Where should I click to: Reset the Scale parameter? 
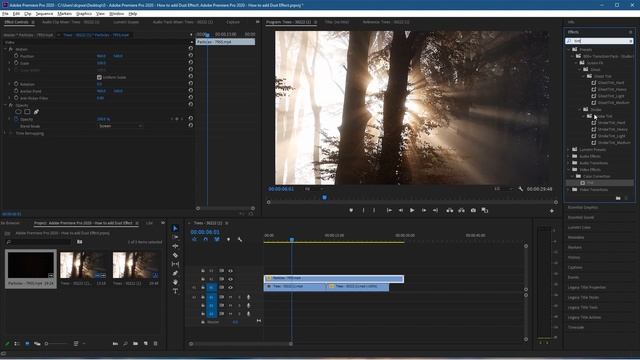pos(190,63)
